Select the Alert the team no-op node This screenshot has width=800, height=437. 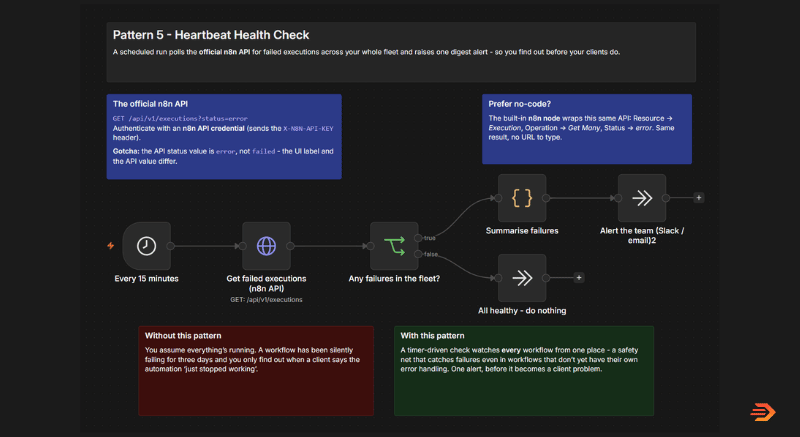642,198
